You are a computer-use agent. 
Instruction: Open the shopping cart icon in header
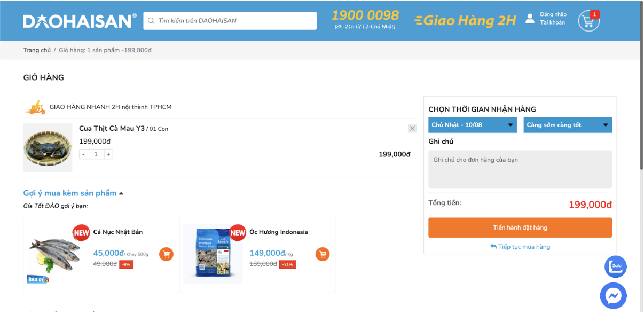click(x=588, y=21)
